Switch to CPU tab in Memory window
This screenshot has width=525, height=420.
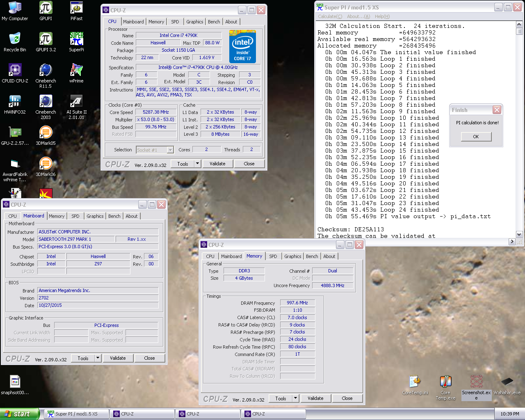point(210,256)
